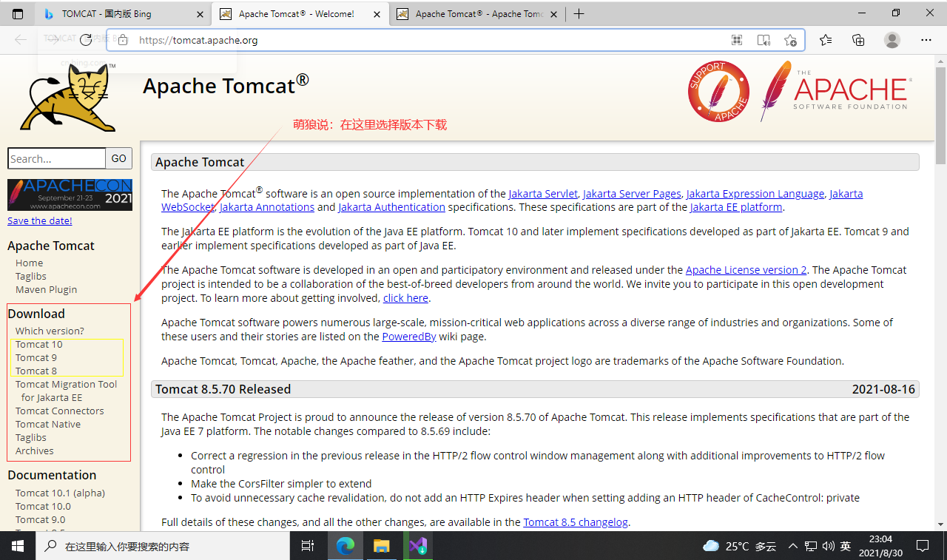Open File Explorer from taskbar
The height and width of the screenshot is (560, 947).
pos(381,546)
